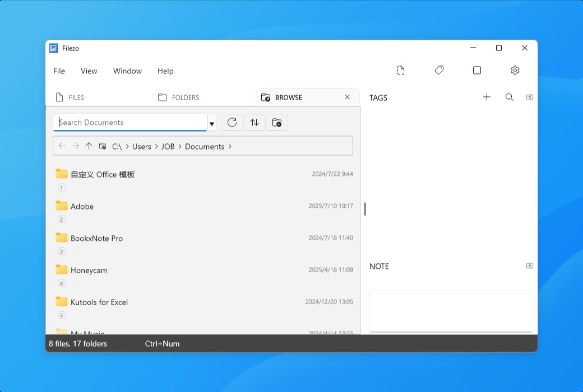Click number badge 1 under Office folder
The width and height of the screenshot is (583, 392).
62,188
